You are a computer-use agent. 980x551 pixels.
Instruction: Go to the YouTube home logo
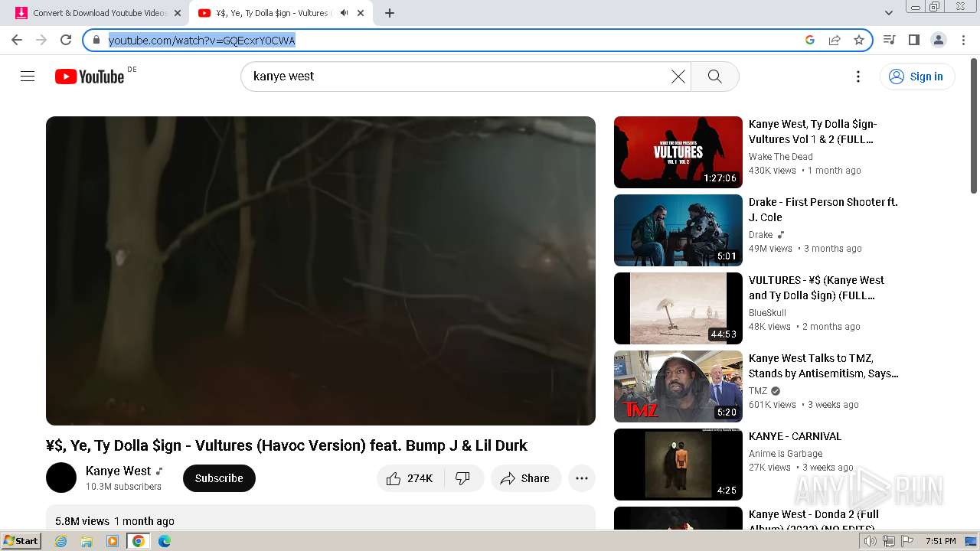[90, 77]
